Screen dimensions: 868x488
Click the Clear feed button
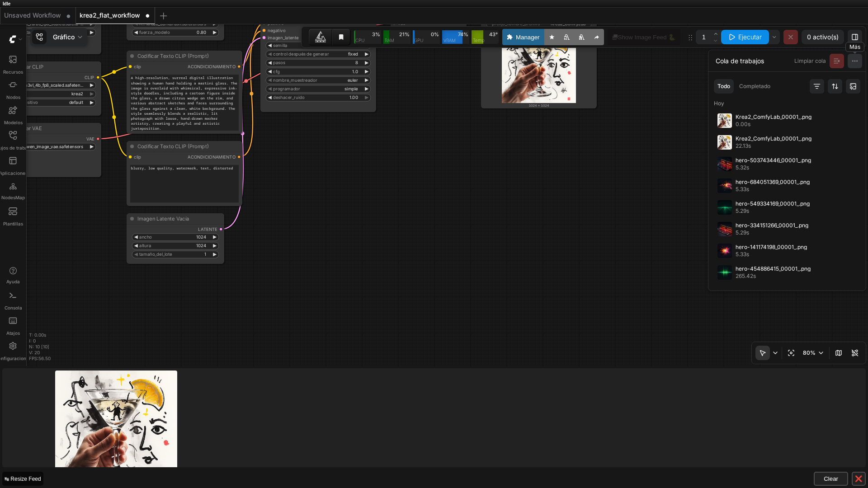point(830,479)
